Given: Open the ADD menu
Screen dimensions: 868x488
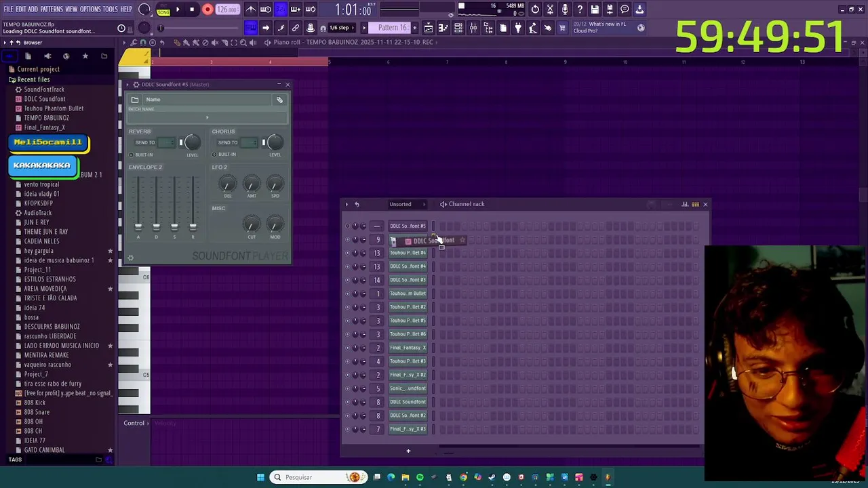Looking at the screenshot, I should (x=33, y=9).
